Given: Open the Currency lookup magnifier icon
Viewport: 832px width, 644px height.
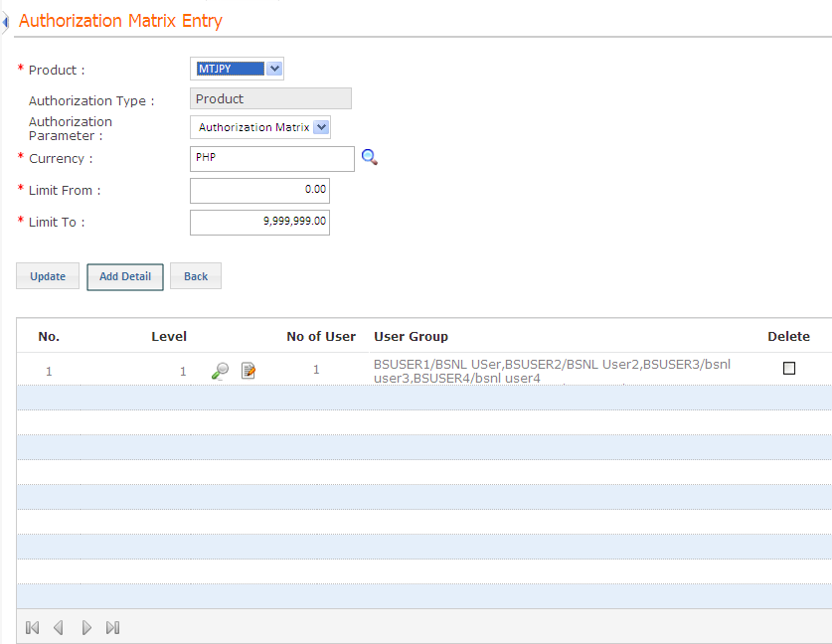Looking at the screenshot, I should tap(369, 157).
